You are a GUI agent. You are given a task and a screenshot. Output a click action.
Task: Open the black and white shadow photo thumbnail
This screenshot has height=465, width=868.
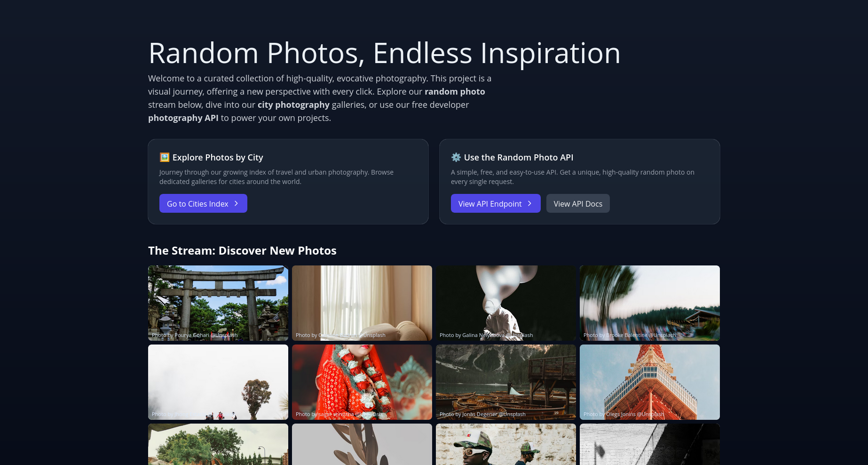(x=650, y=444)
